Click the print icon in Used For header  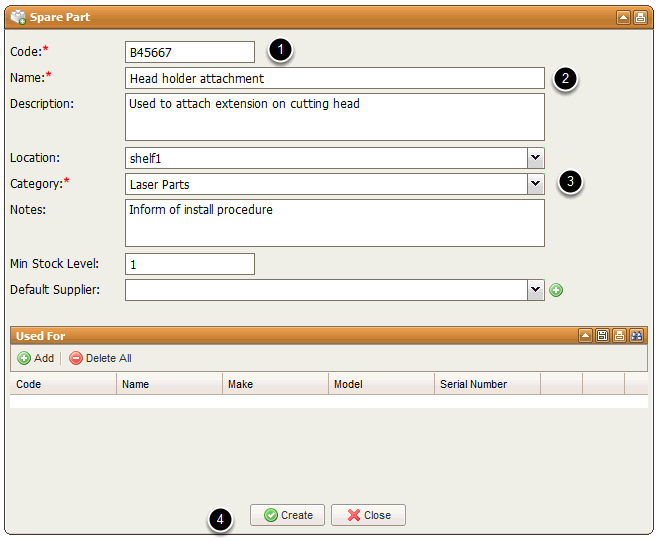(x=619, y=336)
